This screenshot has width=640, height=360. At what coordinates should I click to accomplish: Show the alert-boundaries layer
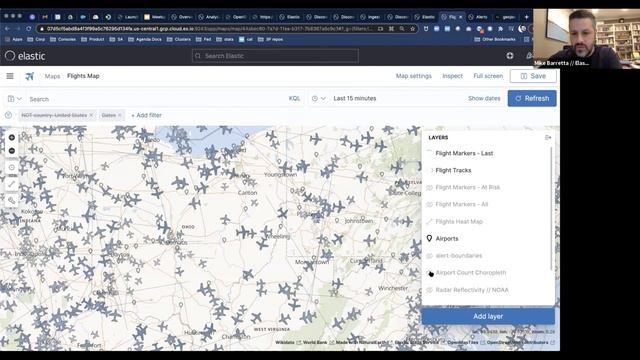pyautogui.click(x=429, y=256)
